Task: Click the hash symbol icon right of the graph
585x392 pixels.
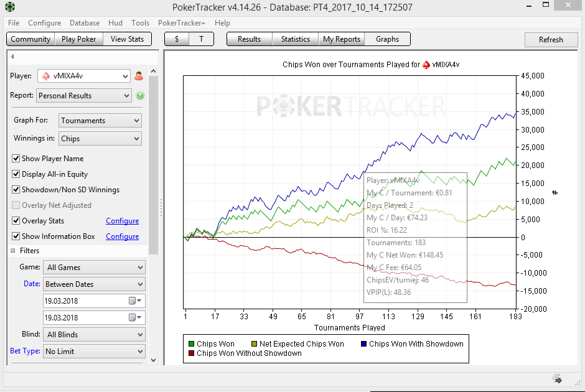Action: click(555, 192)
